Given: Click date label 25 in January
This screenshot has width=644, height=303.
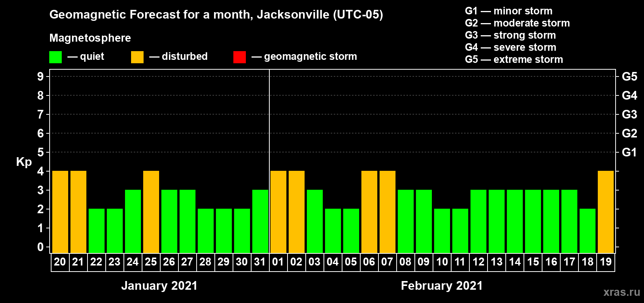Looking at the screenshot, I should click(x=151, y=262).
